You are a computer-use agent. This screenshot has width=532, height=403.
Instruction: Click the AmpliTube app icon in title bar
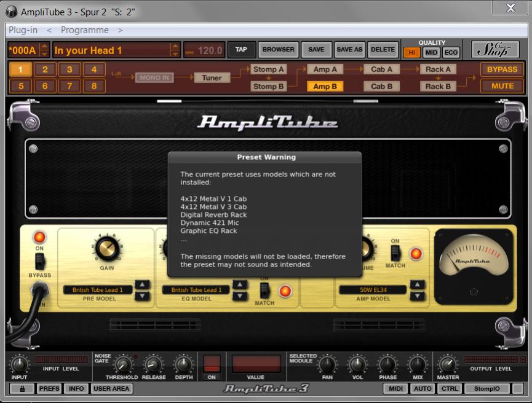[12, 12]
